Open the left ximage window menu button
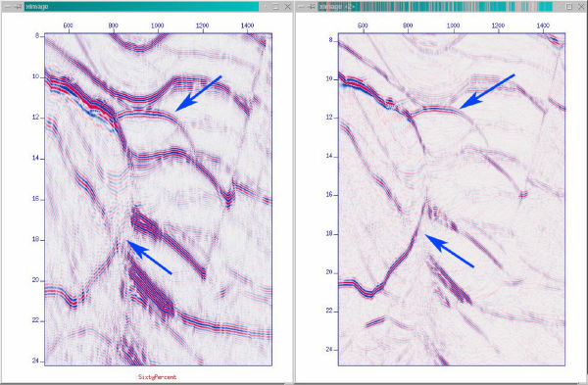This screenshot has width=588, height=385. pos(8,7)
